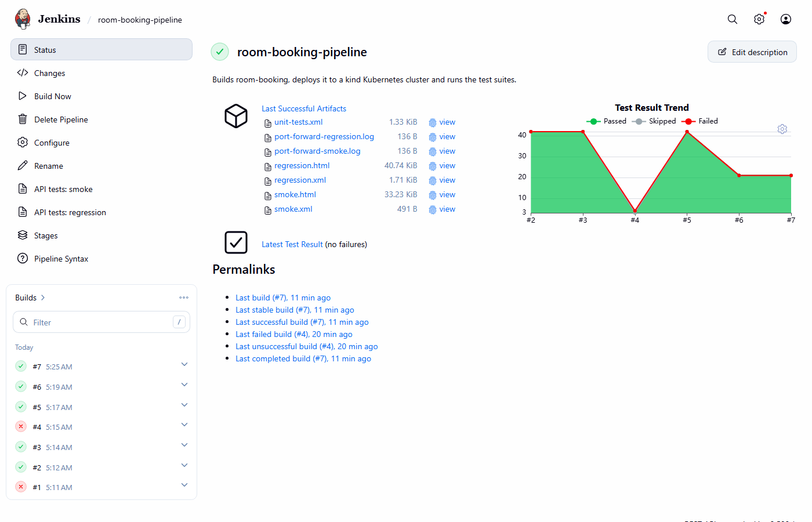
Task: Click the Filter builds input field
Action: point(101,322)
